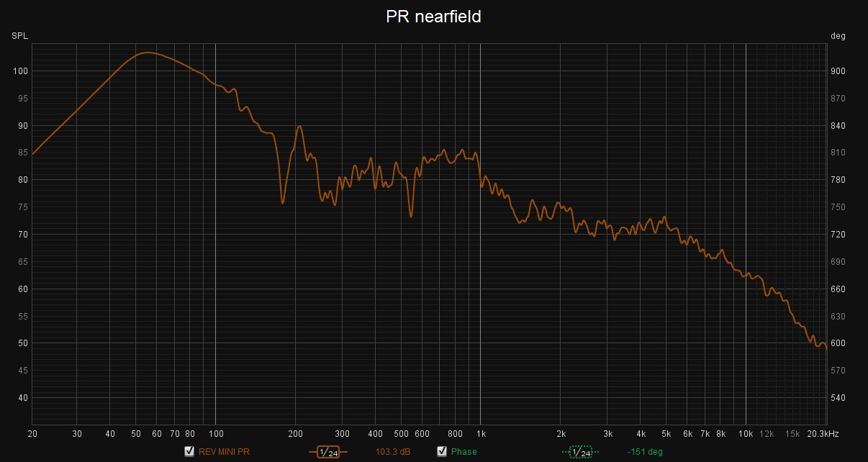This screenshot has width=868, height=462.
Task: Click the 3k frequency axis label
Action: point(608,434)
